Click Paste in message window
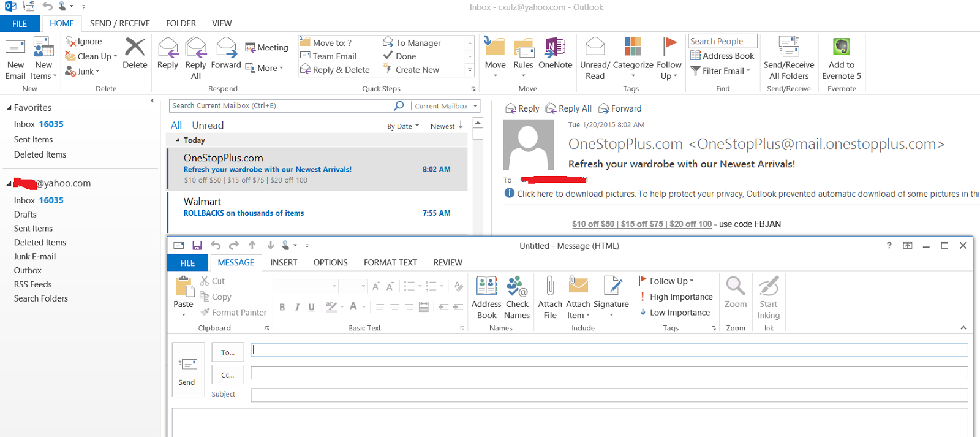This screenshot has height=437, width=980. pos(183,296)
